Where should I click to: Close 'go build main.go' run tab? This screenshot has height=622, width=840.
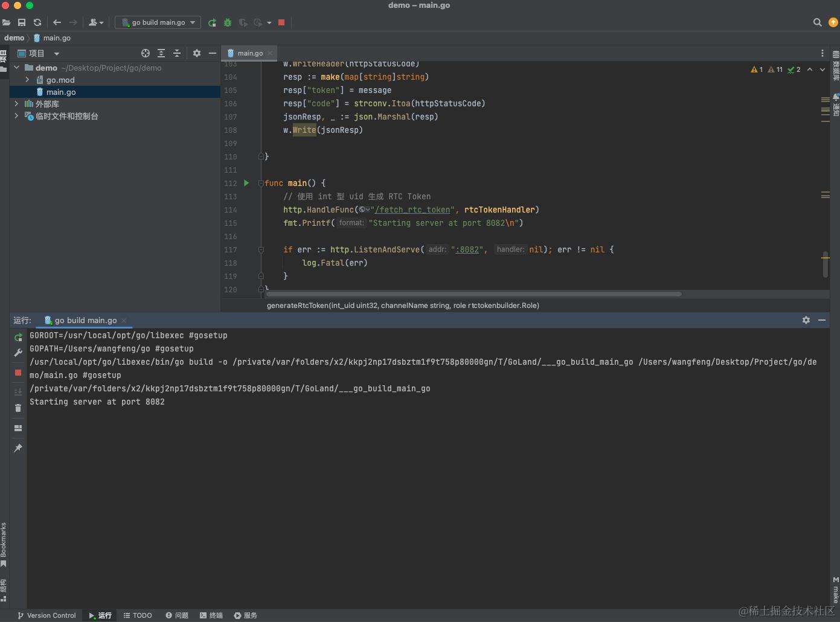(124, 321)
